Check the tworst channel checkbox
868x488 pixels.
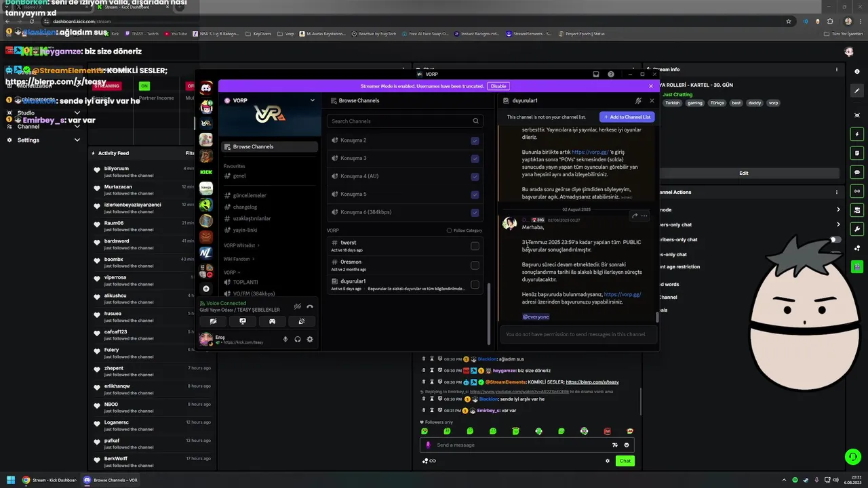pos(475,246)
